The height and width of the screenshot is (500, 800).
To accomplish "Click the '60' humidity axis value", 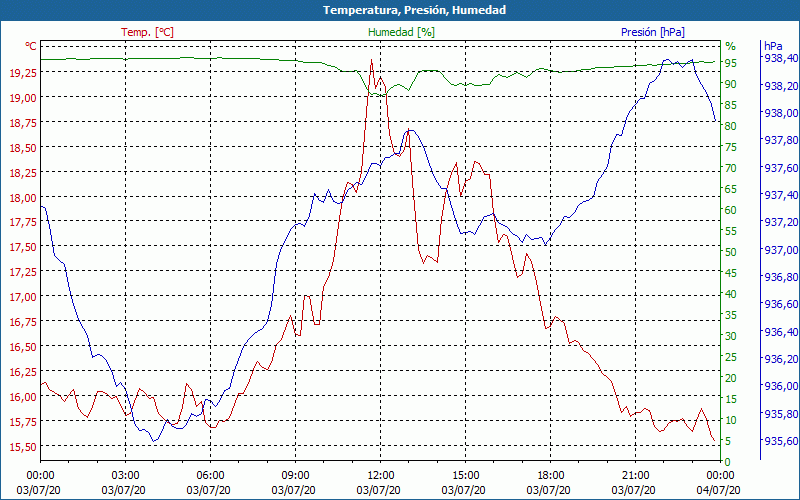I will (731, 210).
